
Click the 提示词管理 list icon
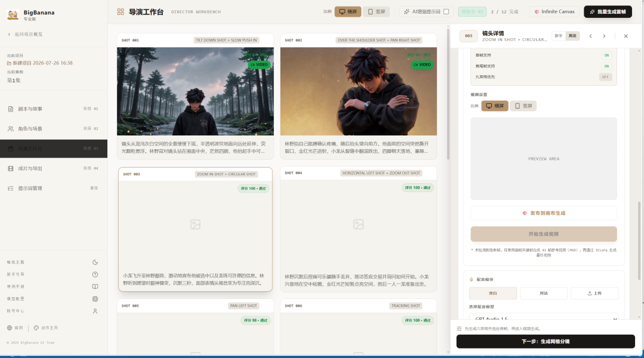point(11,188)
